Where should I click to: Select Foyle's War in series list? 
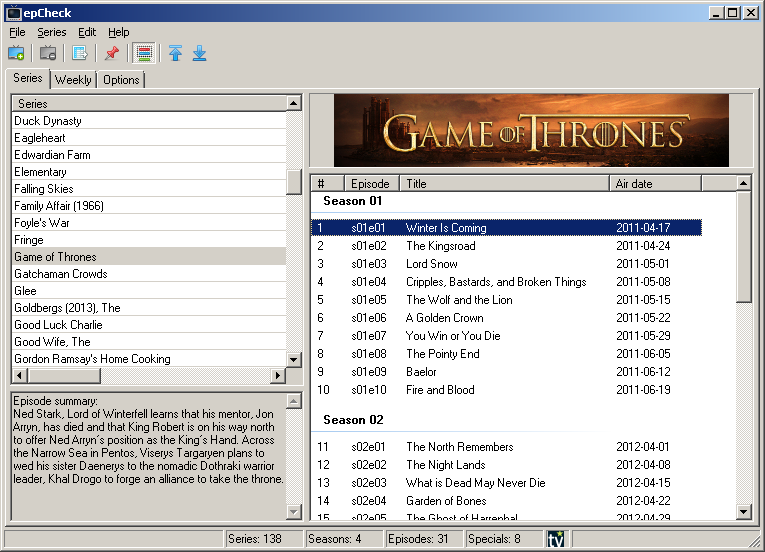coord(149,223)
